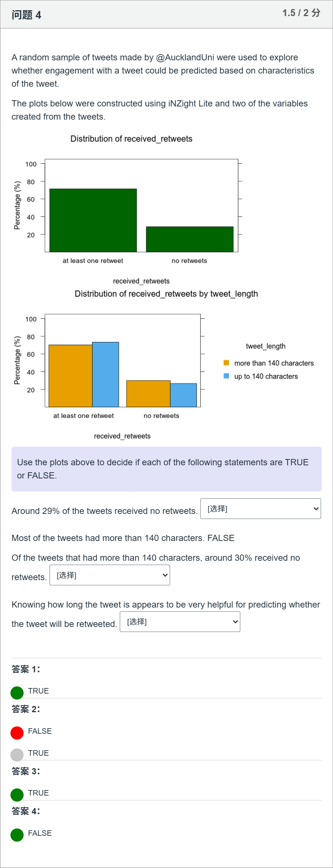Open dropdown for tweet length prediction statement

pos(180,621)
